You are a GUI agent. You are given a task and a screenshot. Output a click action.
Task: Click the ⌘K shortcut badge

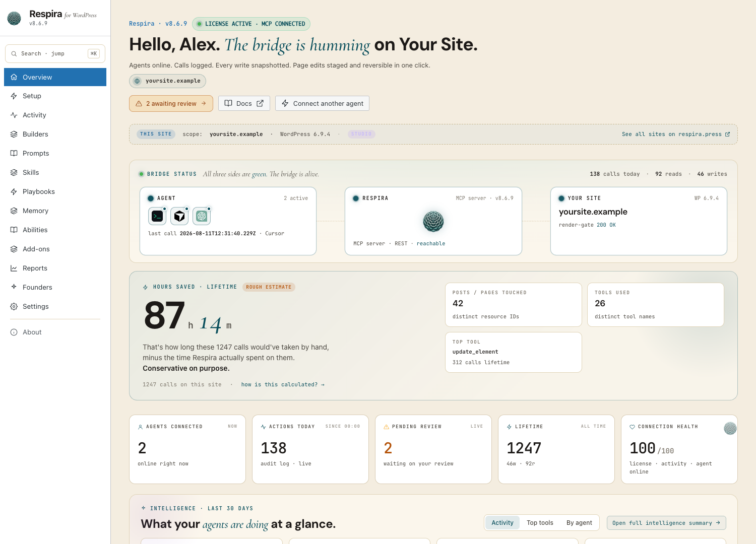coord(94,53)
